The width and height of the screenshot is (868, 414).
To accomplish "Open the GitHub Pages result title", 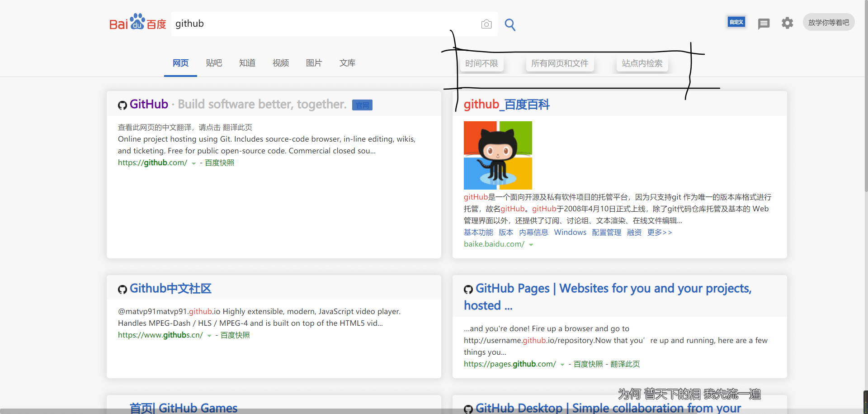I will [x=608, y=297].
